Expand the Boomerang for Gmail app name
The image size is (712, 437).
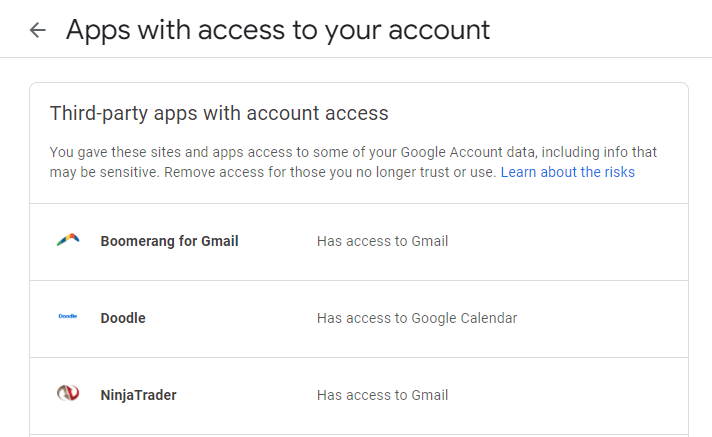(169, 241)
